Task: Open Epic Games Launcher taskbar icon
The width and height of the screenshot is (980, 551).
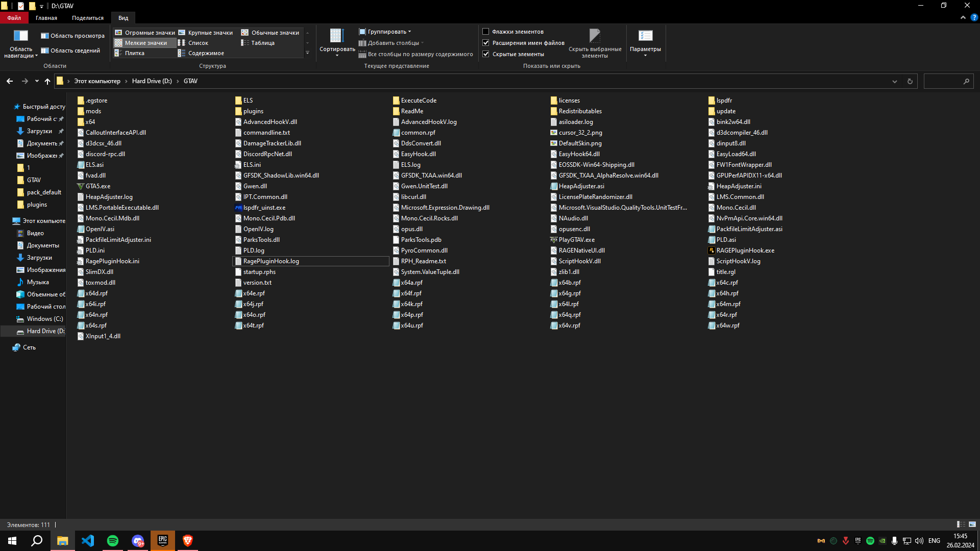Action: (163, 541)
